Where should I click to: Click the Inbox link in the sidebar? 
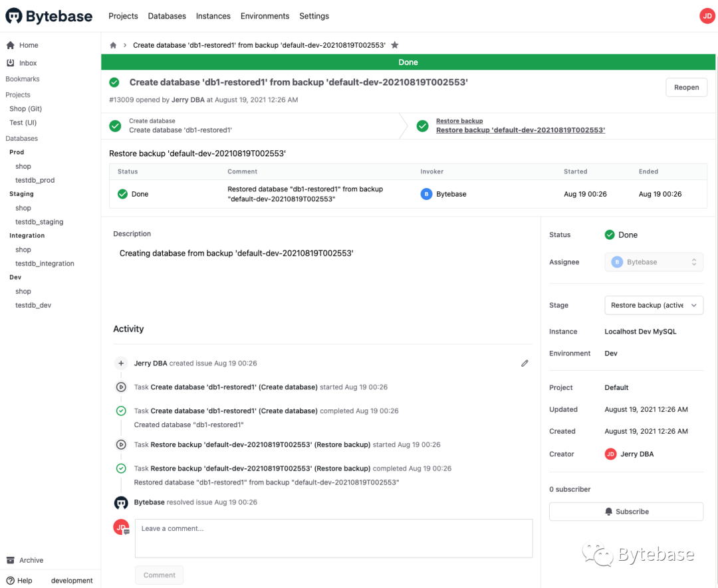tap(28, 62)
